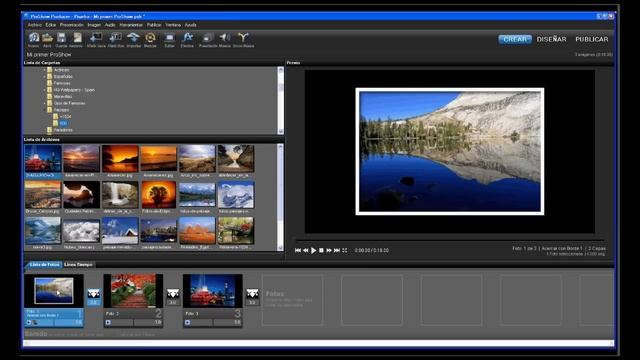
Task: Click file list scrollbar down arrow
Action: pos(280,248)
